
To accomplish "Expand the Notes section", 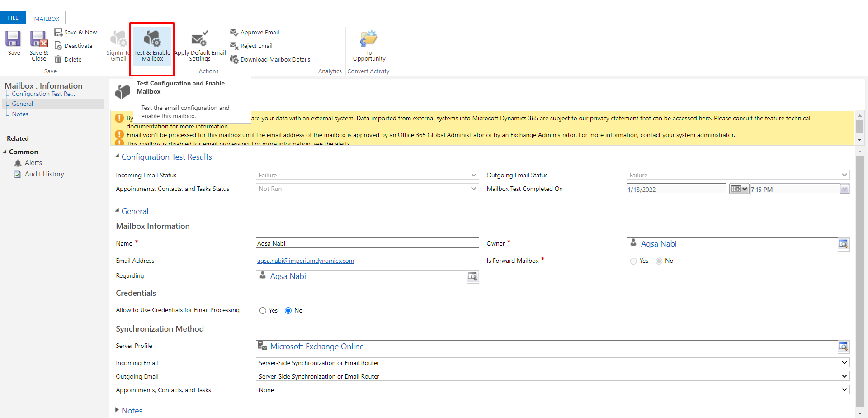I will 118,410.
